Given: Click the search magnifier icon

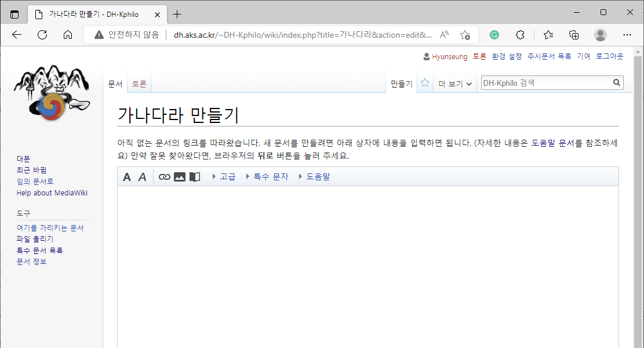Looking at the screenshot, I should coord(617,83).
